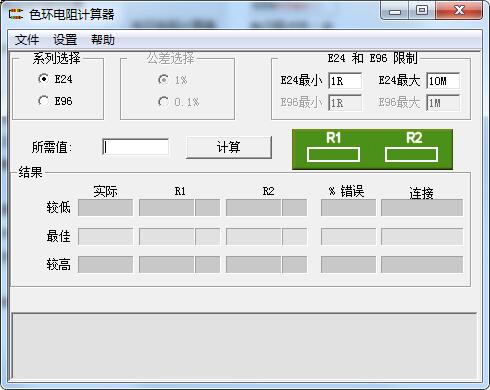Click the 系列选择 group label
490x390 pixels.
click(x=56, y=58)
